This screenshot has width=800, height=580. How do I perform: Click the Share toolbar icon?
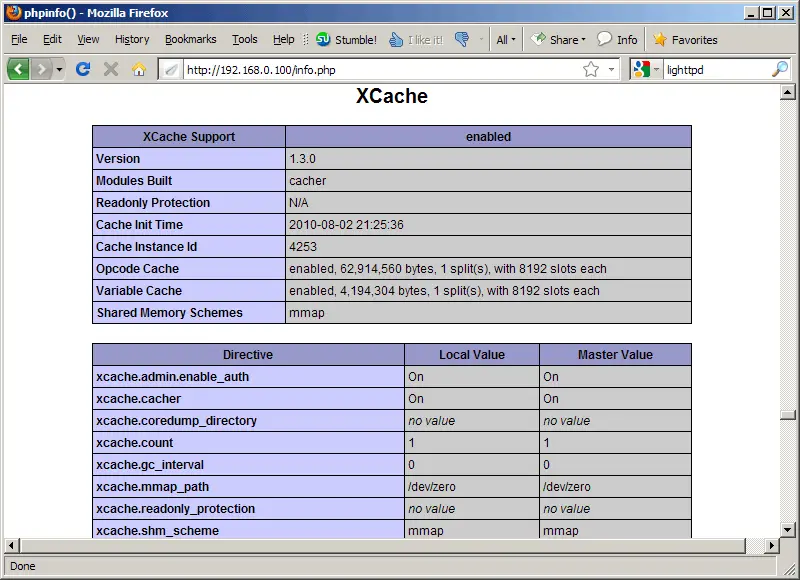(x=538, y=39)
